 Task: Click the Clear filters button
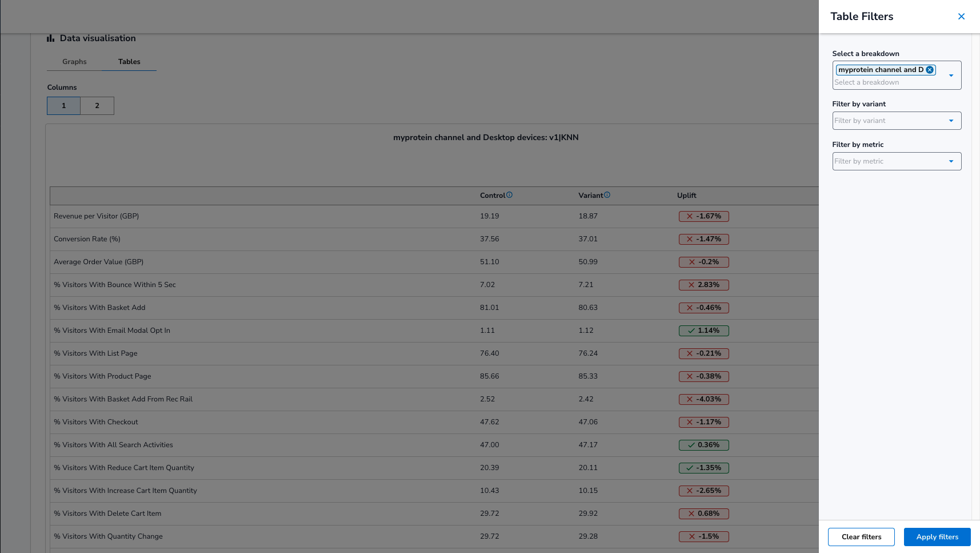click(861, 537)
